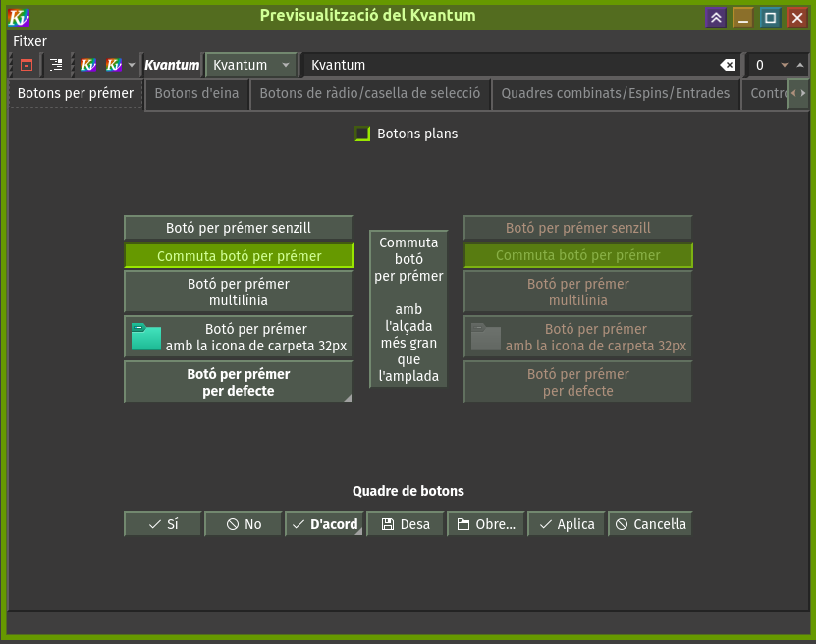The height and width of the screenshot is (644, 816).
Task: Click the indented lines toolbar icon
Action: (56, 65)
